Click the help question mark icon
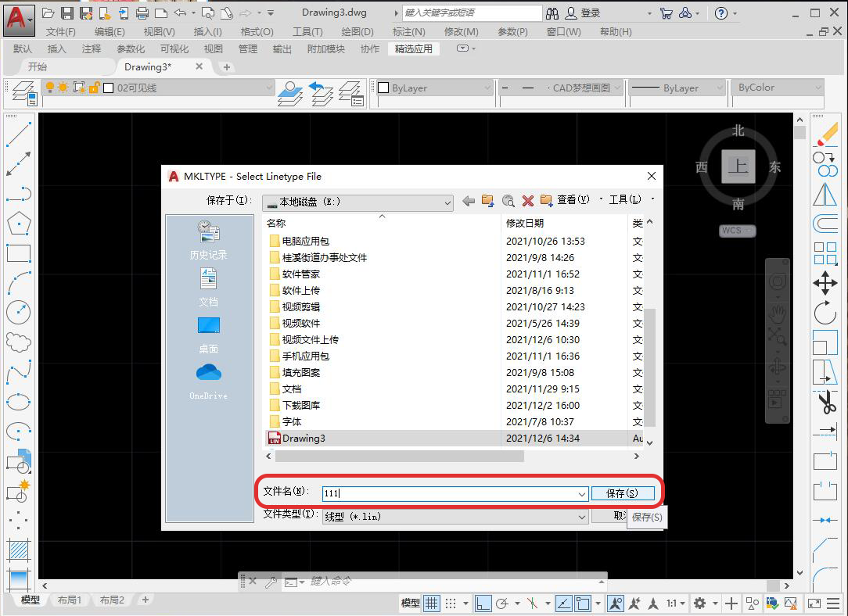The width and height of the screenshot is (848, 616). point(721,13)
